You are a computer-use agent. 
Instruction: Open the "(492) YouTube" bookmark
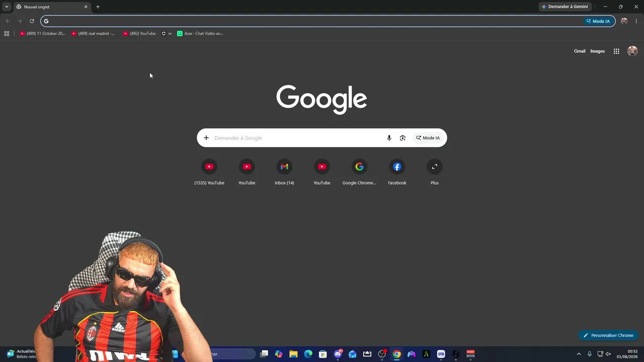coord(139,34)
